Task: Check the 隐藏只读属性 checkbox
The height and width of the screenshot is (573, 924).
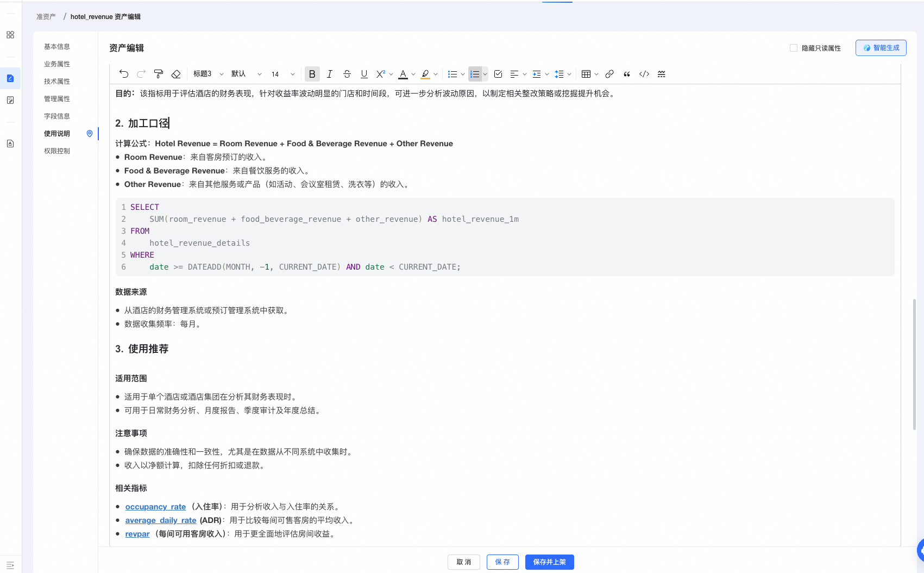Action: point(793,48)
